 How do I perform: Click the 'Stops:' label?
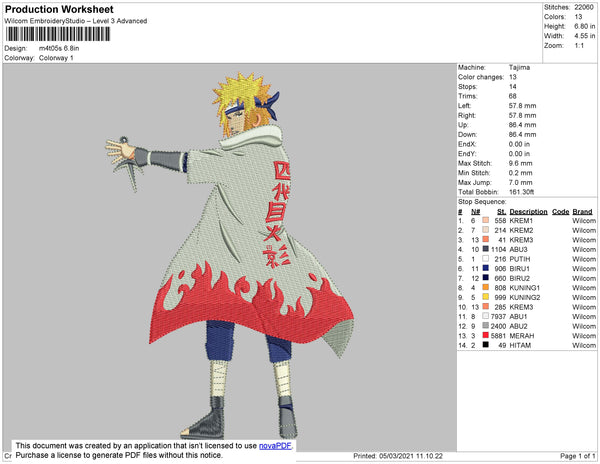(x=468, y=86)
